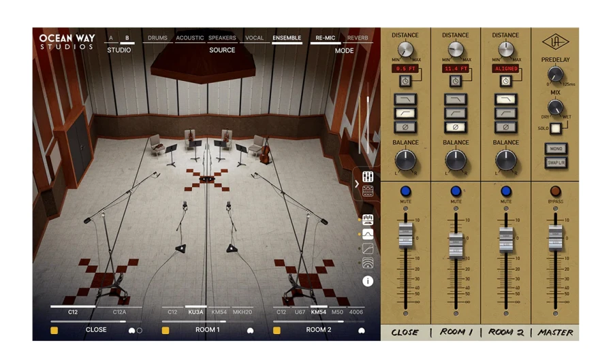Disable CLOSE mics with yellow square
This screenshot has height=364, width=613.
(54, 331)
